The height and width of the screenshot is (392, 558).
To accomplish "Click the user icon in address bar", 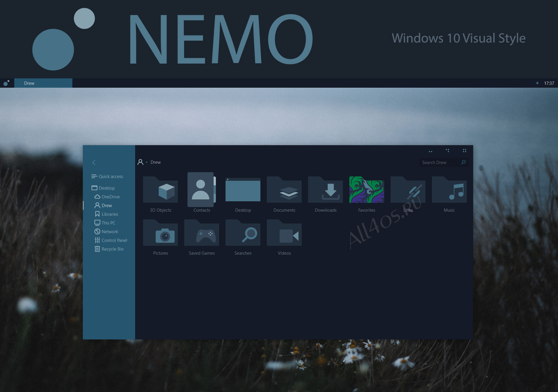I will coord(140,162).
